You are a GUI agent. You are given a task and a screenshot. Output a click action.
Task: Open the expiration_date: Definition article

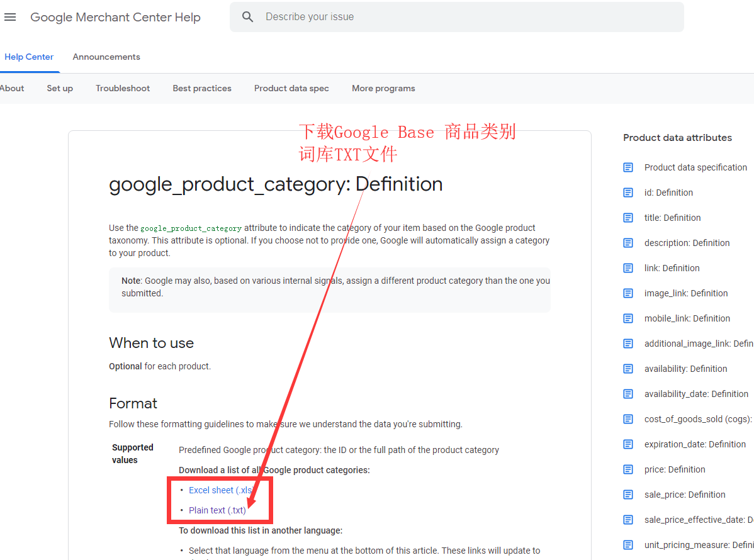(x=695, y=444)
